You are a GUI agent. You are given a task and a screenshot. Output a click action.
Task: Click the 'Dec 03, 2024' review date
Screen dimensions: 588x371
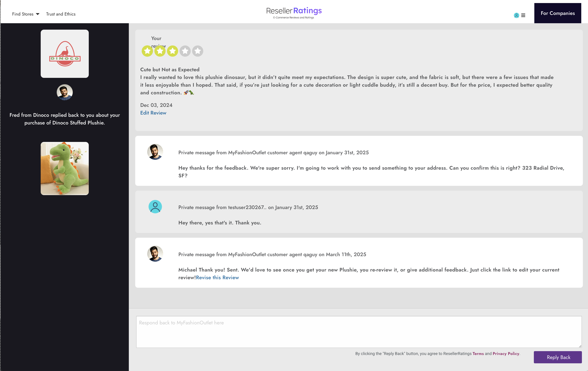coord(156,105)
